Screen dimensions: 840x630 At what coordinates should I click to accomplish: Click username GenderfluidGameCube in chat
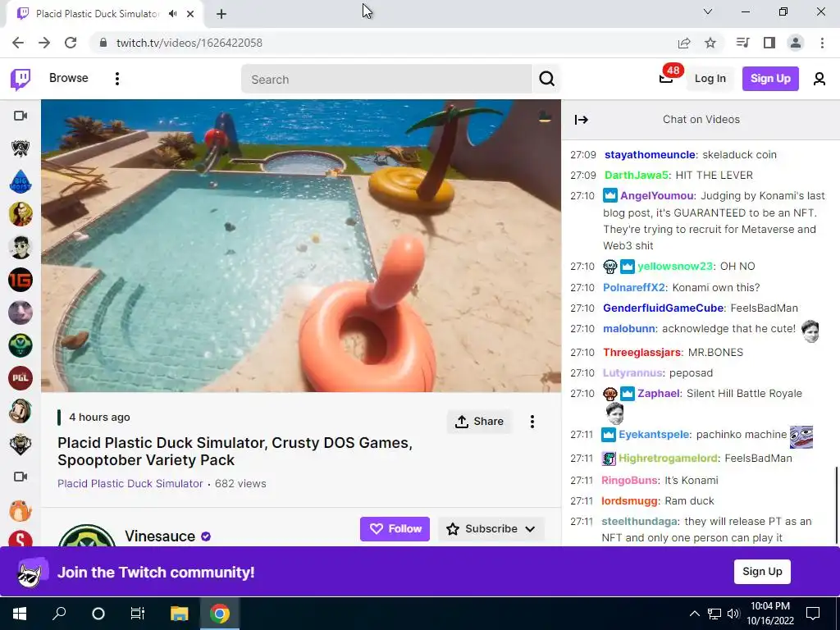pos(663,308)
